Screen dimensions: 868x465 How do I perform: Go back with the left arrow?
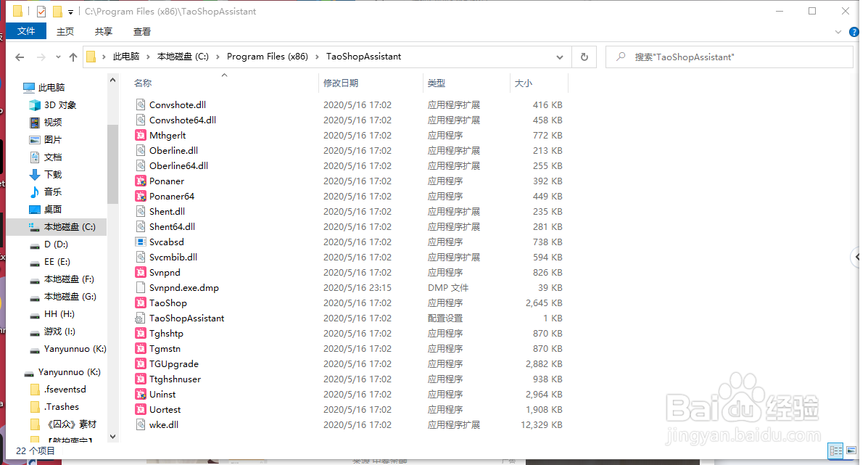(x=20, y=57)
